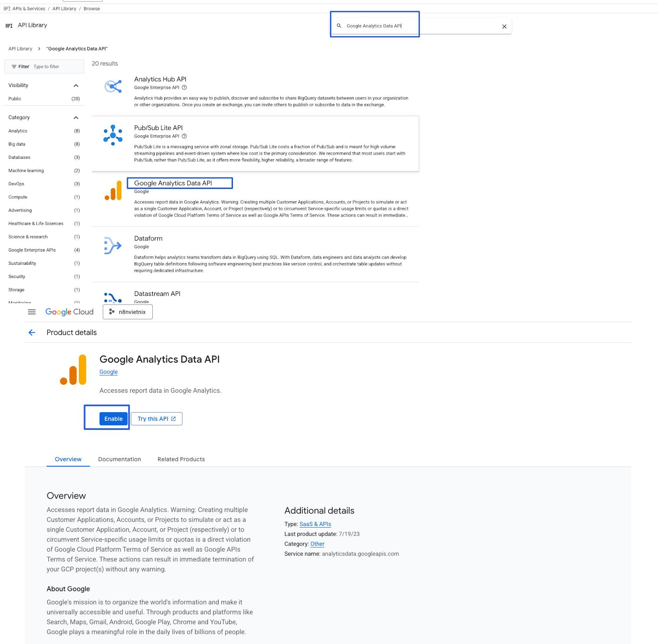Click service name analyticsdata.googleapis.com

tap(360, 554)
